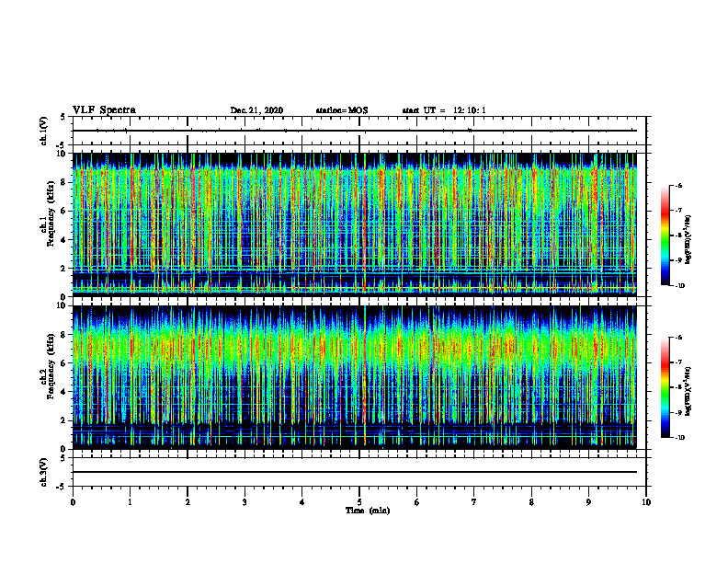The width and height of the screenshot is (728, 563).
Task: Click the ch.1 spectrogram color scale bar
Action: [x=665, y=236]
